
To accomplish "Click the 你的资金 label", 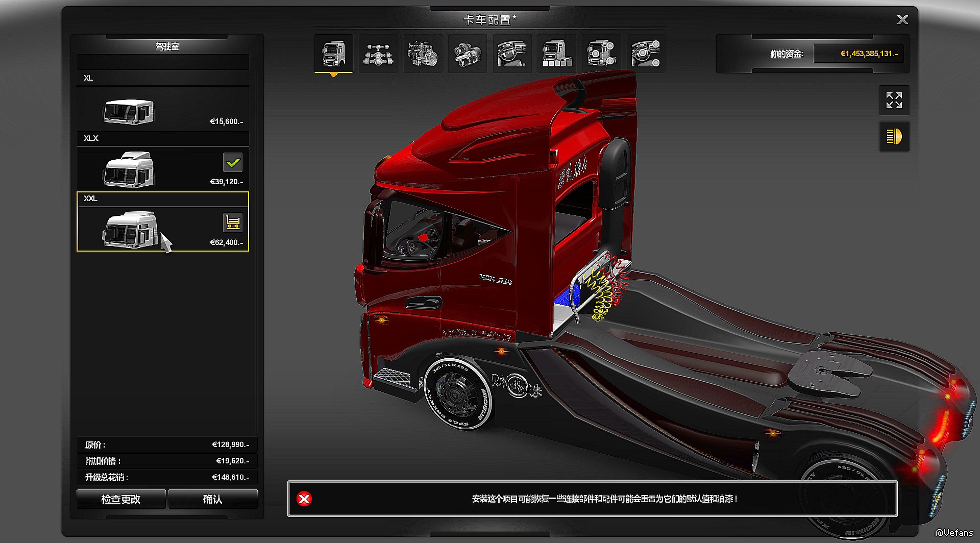I will click(x=787, y=54).
